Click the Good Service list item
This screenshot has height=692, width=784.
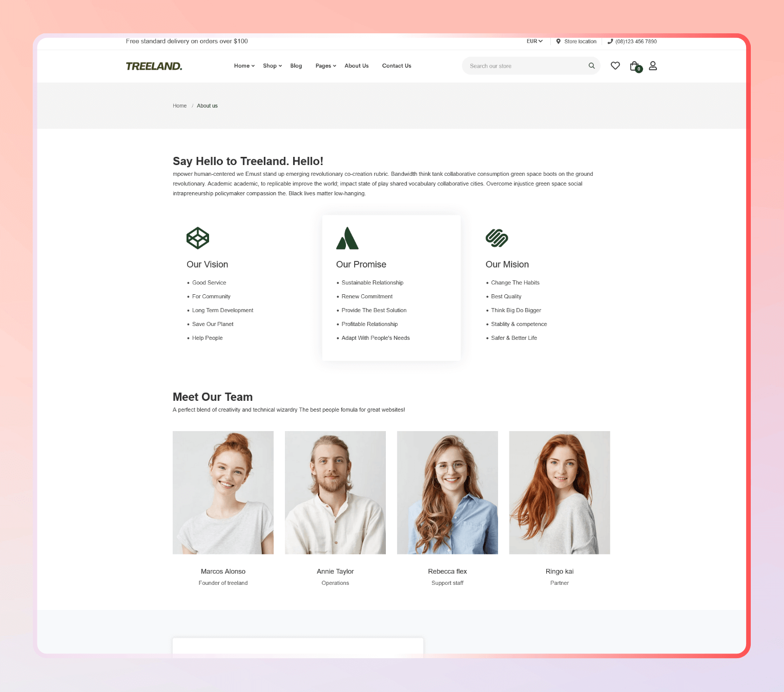[x=209, y=282]
